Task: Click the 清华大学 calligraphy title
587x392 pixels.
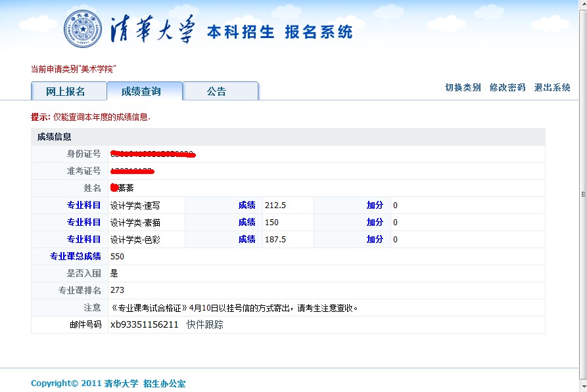Action: (153, 30)
